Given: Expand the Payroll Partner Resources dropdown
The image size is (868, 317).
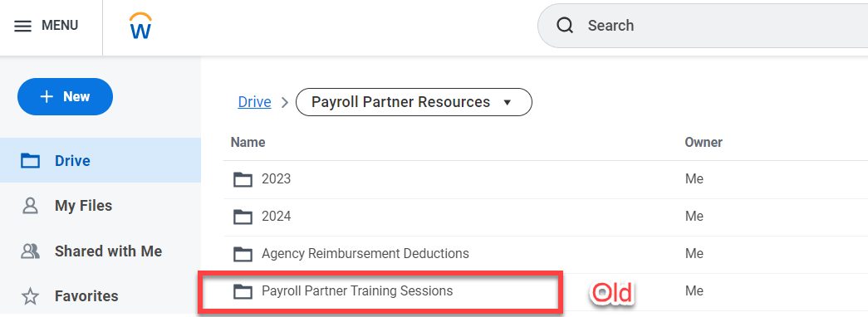Looking at the screenshot, I should pos(414,102).
